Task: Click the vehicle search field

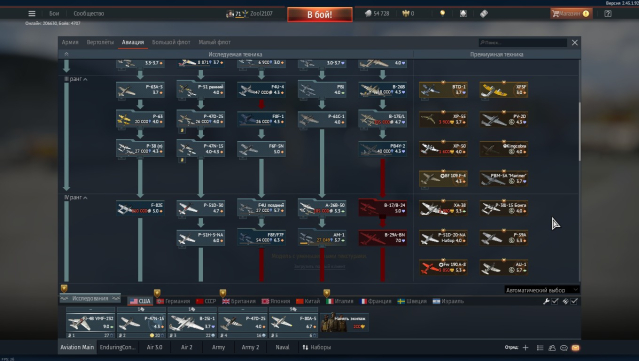Action: (523, 42)
